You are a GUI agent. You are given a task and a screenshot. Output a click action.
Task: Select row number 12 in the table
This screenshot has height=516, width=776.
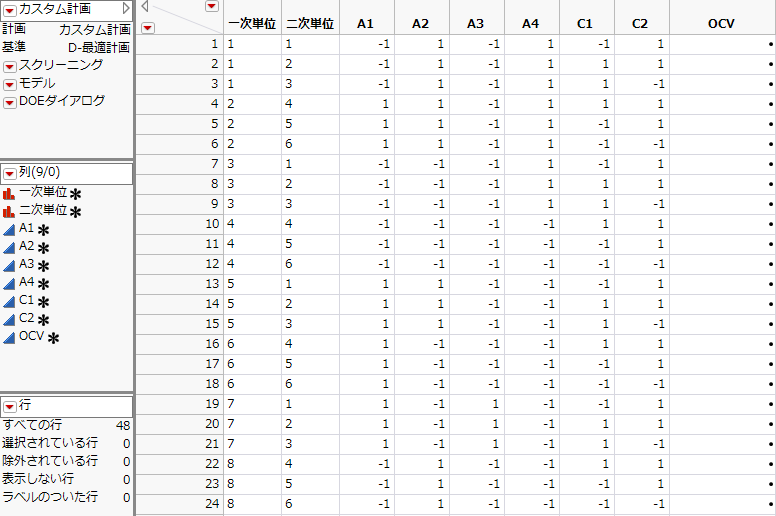tap(179, 264)
